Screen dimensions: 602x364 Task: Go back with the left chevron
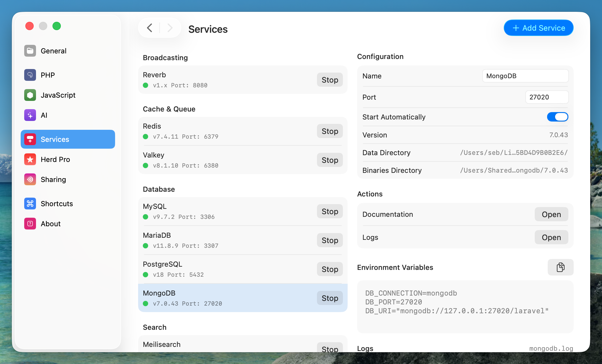tap(150, 28)
